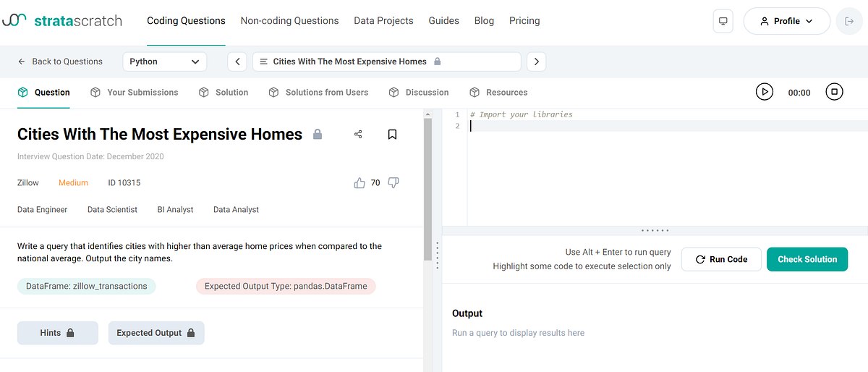Open the Cities With The Most Expensive Homes selector
868x372 pixels.
tap(386, 62)
